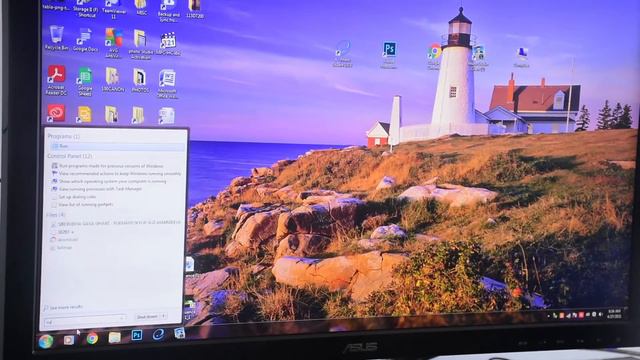This screenshot has width=640, height=360.
Task: Open the Google Chrome desktop shortcut near the lighthouse
Action: coord(434,56)
